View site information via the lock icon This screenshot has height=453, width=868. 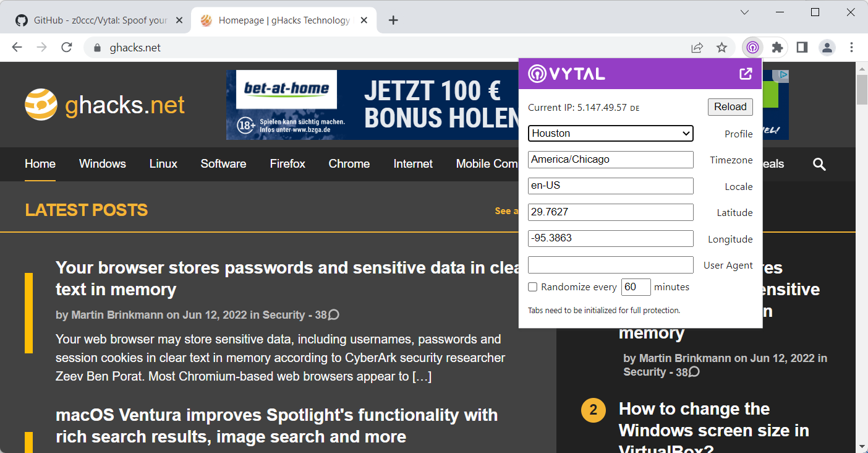click(x=97, y=47)
